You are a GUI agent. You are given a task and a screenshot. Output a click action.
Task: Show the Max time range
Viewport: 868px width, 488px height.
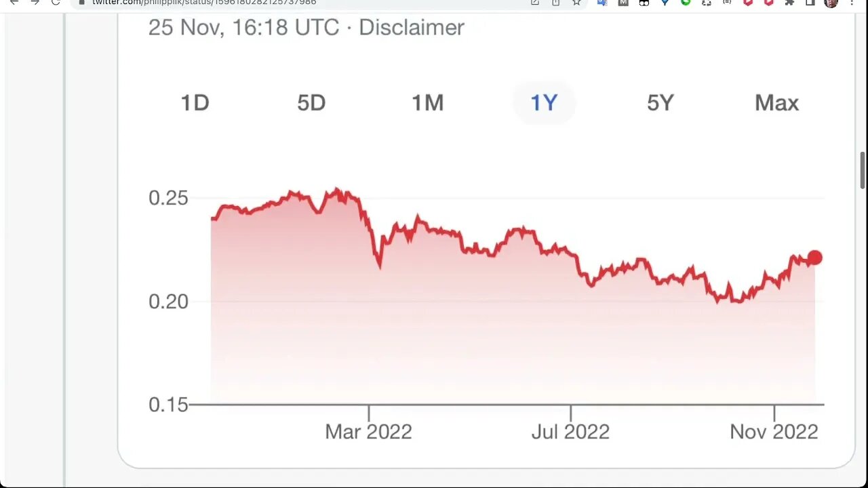click(776, 103)
